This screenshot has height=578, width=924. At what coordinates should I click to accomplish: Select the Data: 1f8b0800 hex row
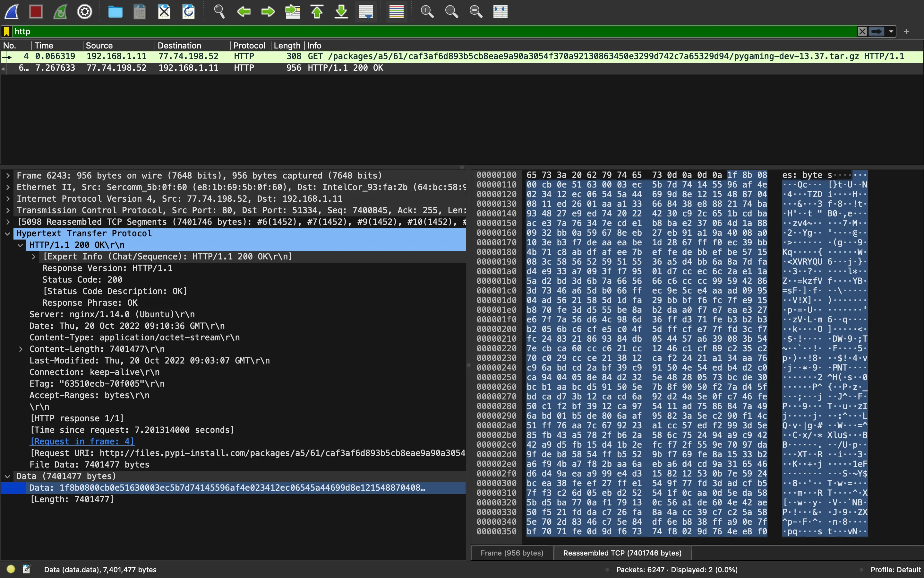pyautogui.click(x=233, y=488)
